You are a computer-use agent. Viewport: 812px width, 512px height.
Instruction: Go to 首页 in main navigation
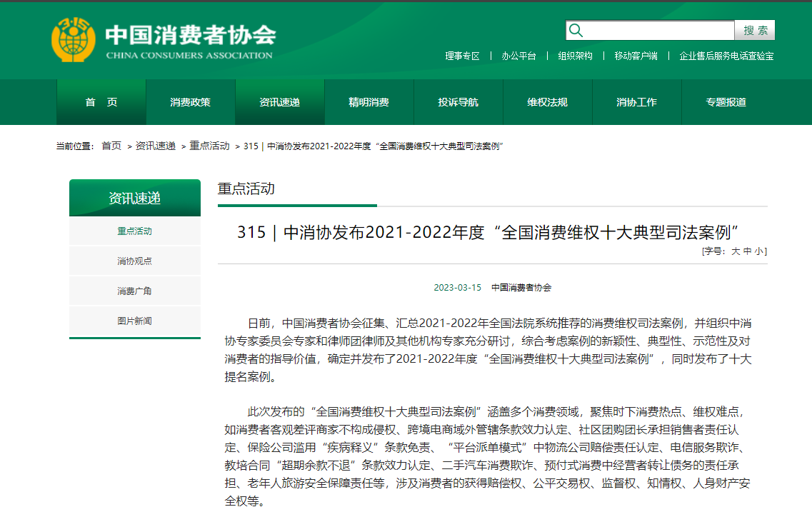pos(101,102)
